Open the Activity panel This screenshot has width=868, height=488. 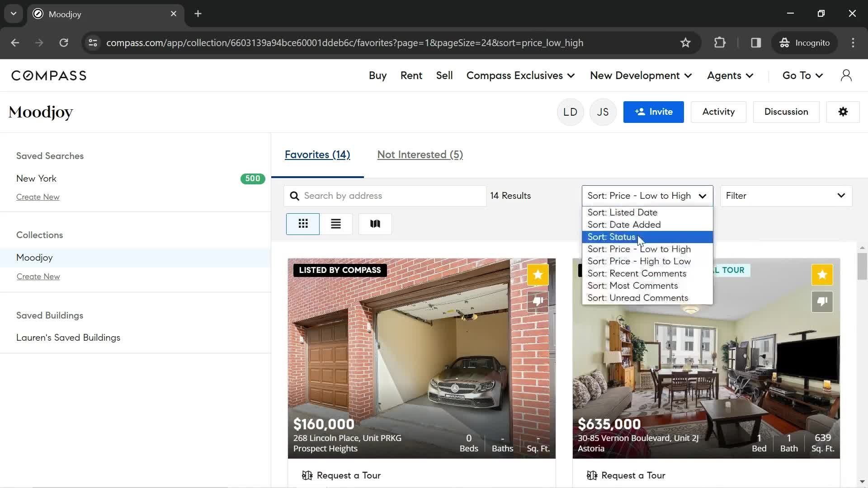718,112
